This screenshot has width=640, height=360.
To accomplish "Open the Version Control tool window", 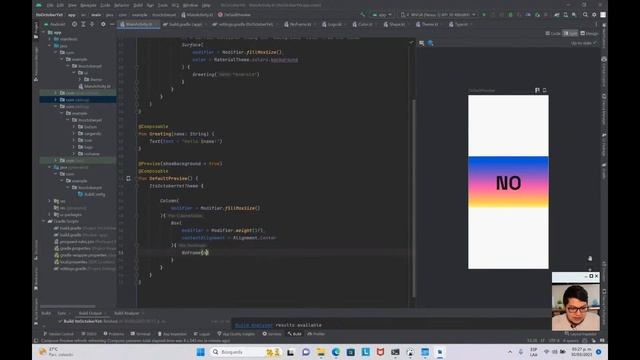I will pos(59,334).
